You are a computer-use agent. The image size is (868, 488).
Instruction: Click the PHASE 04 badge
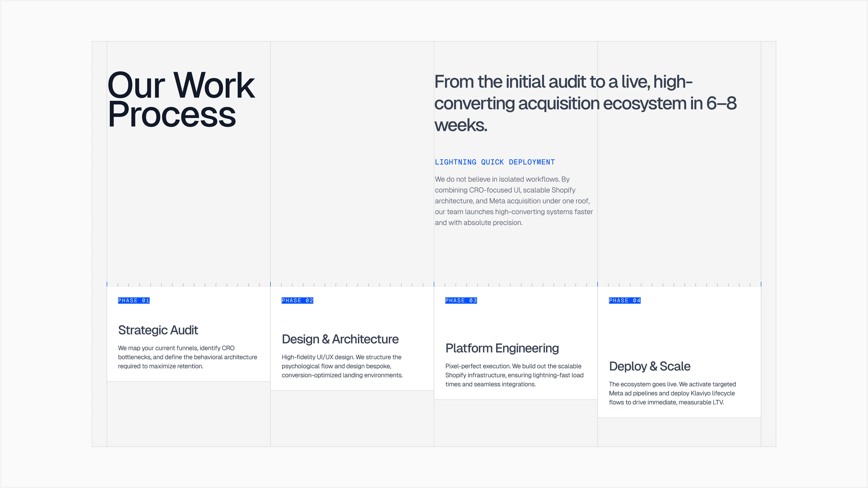click(x=624, y=300)
